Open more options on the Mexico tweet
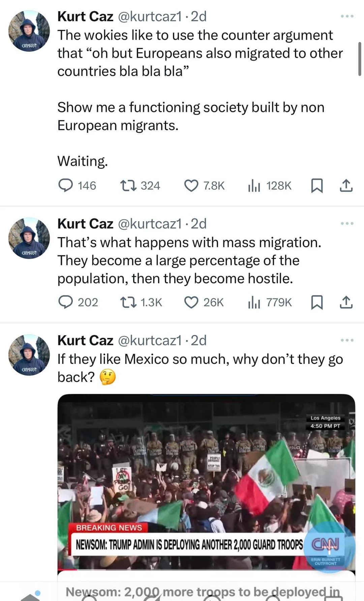The height and width of the screenshot is (601, 364). pyautogui.click(x=347, y=340)
